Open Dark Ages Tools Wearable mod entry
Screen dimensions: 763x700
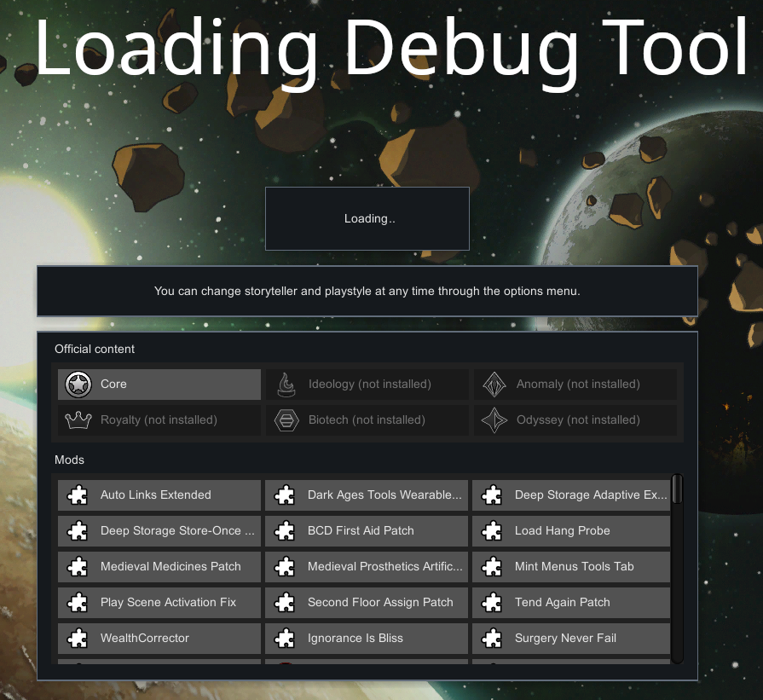click(367, 495)
